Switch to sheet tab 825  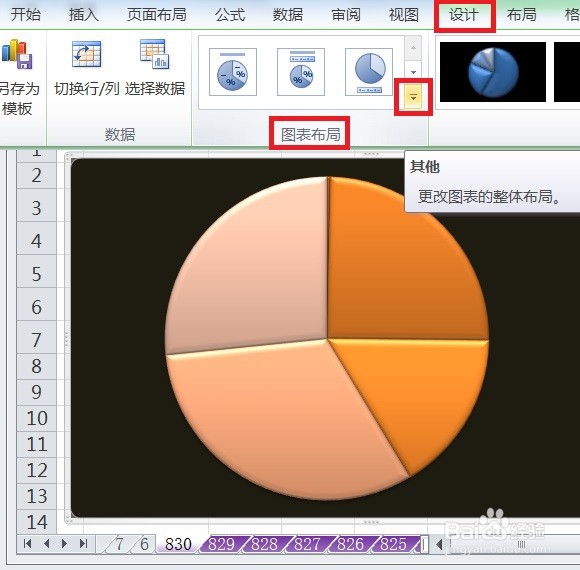pos(394,544)
